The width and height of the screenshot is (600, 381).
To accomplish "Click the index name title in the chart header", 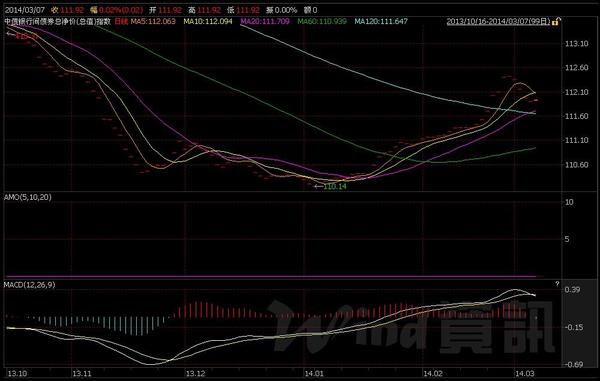I will point(57,21).
